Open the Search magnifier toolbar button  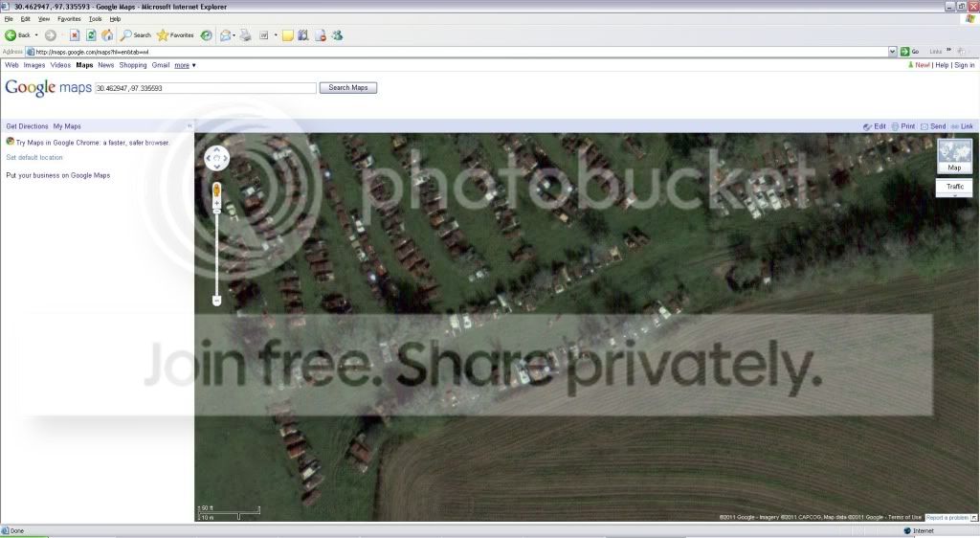click(136, 35)
